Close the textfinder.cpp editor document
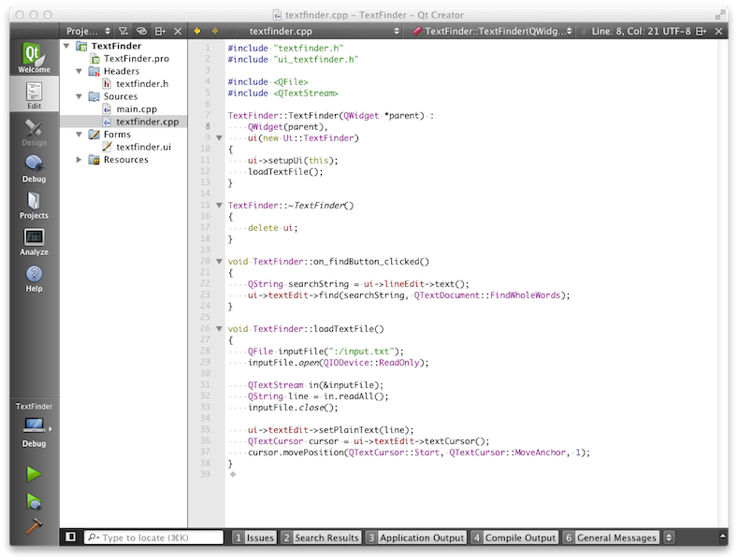This screenshot has height=560, width=738. (718, 31)
